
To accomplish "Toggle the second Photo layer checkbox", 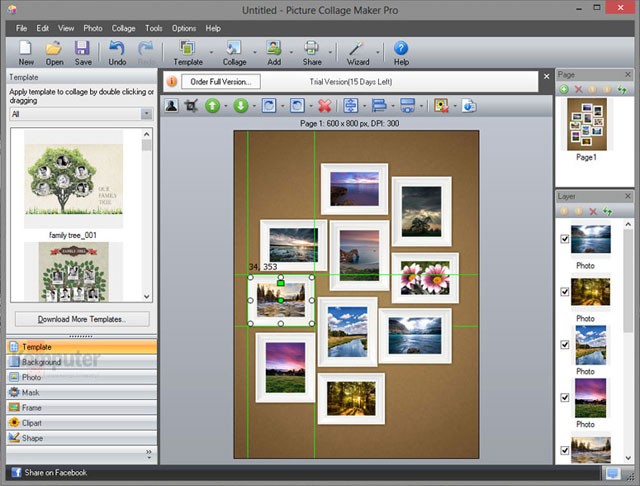I will [565, 292].
